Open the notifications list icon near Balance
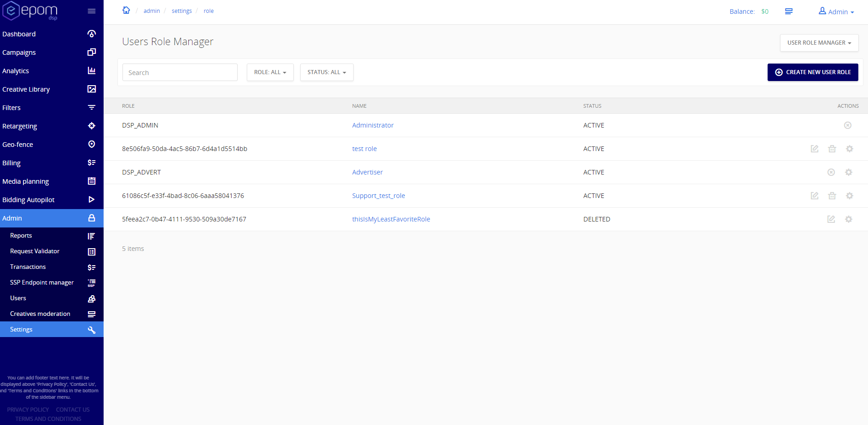This screenshot has height=425, width=868. tap(789, 12)
